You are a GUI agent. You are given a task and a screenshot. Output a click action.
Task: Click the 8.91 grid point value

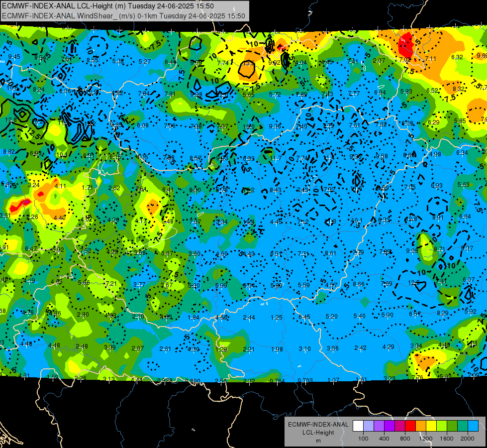point(438,217)
